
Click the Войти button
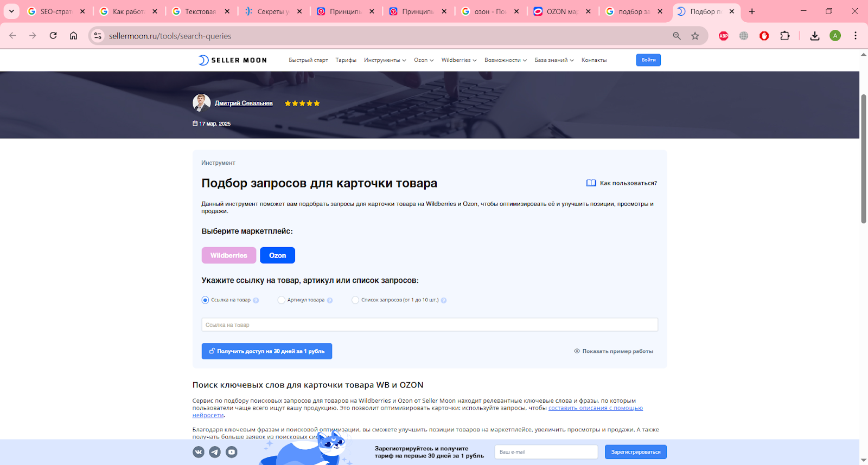[x=648, y=60]
